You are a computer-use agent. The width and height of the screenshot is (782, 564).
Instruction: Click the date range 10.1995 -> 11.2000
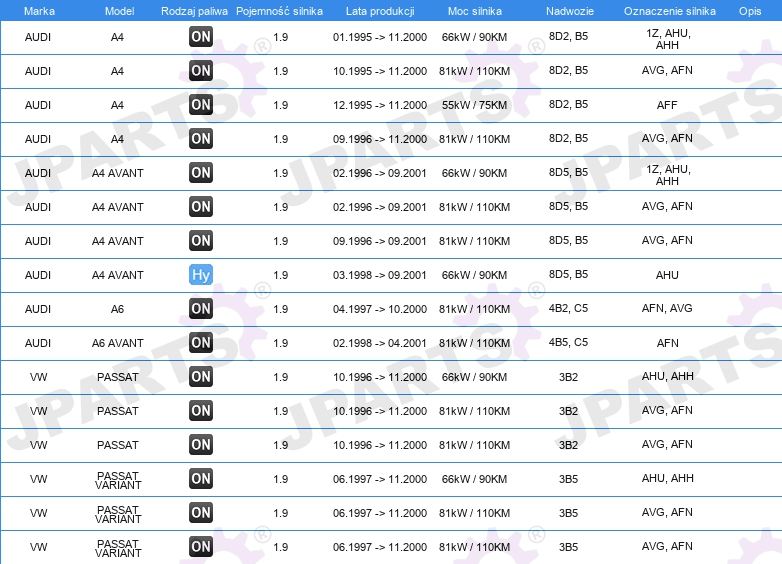click(x=380, y=71)
